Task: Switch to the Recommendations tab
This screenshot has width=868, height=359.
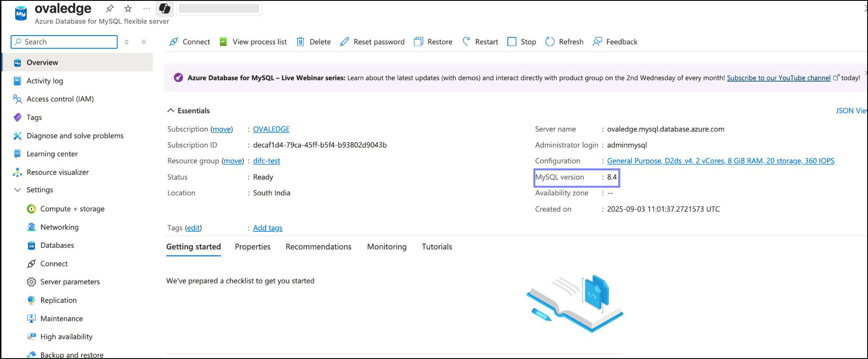Action: click(x=319, y=247)
